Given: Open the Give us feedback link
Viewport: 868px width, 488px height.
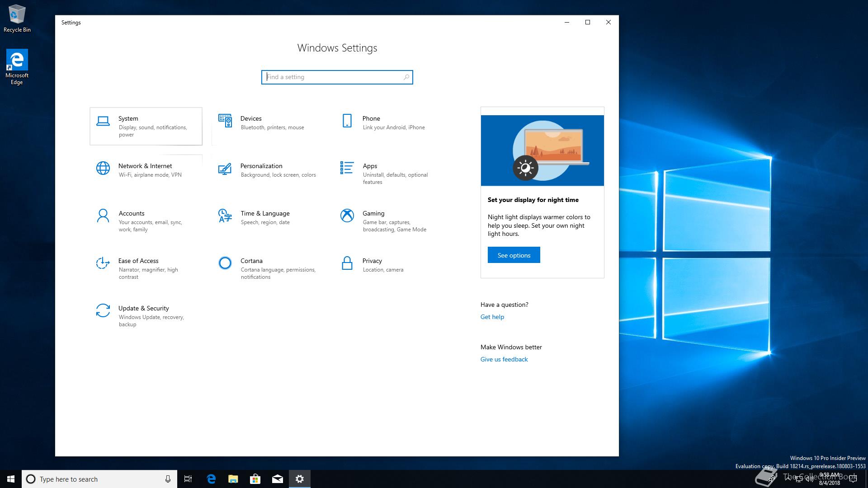Looking at the screenshot, I should (504, 360).
